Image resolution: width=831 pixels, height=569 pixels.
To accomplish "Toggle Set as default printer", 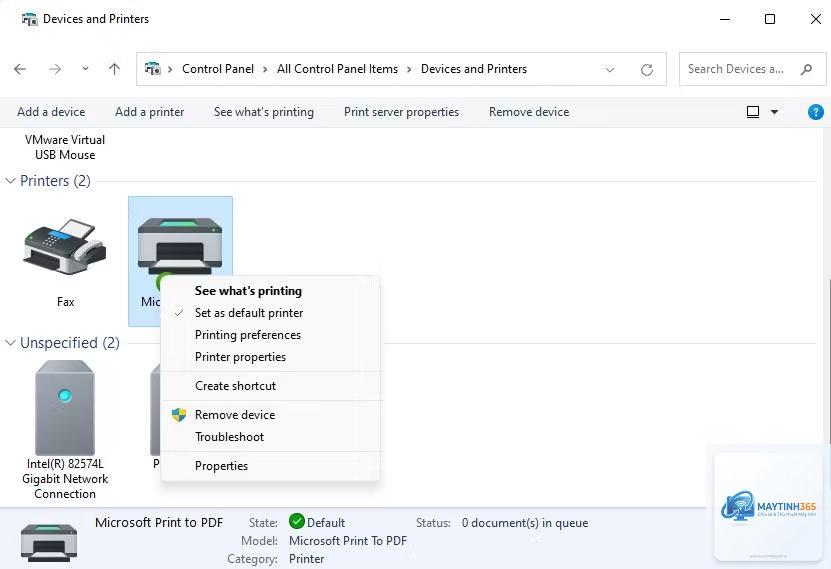I will coord(249,313).
